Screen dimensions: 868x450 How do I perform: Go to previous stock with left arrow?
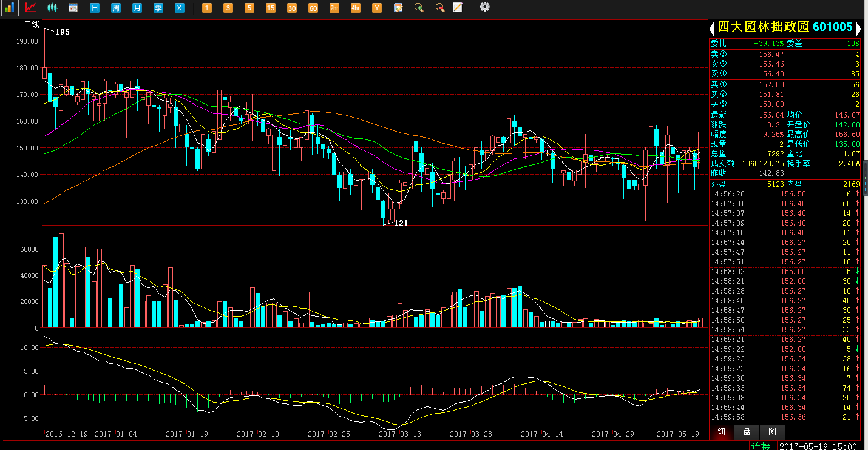point(712,28)
